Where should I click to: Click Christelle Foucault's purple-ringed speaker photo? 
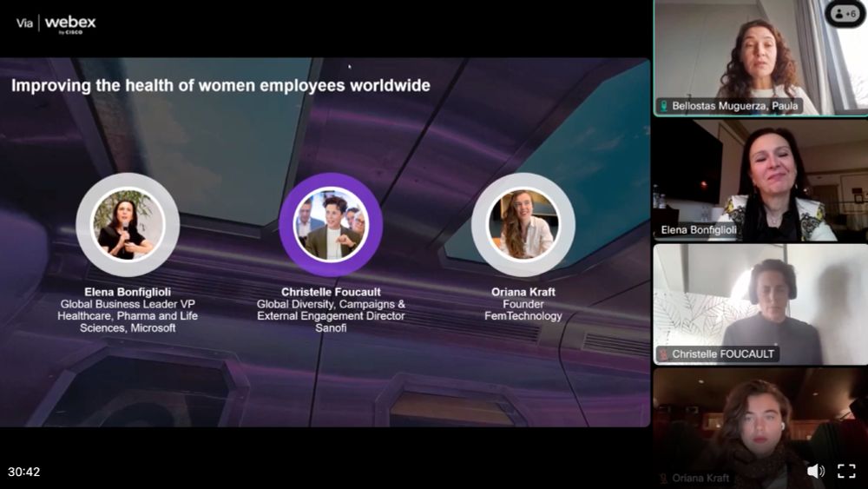point(331,225)
